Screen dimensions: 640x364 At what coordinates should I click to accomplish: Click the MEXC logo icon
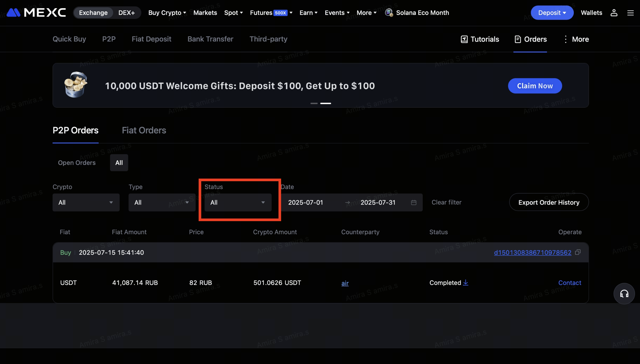(x=13, y=13)
